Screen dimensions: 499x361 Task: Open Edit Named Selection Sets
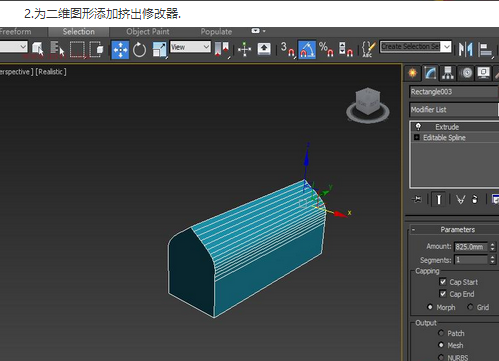coord(369,49)
